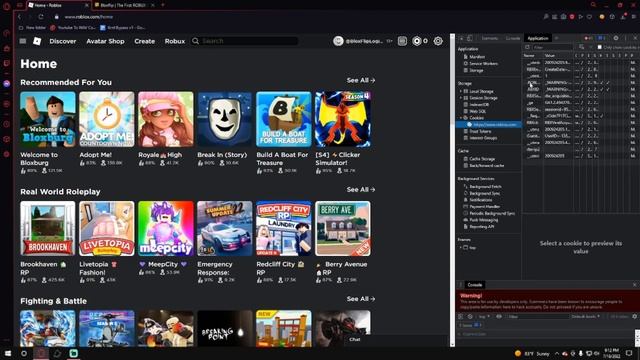Open more DevTools tabs chevron
The height and width of the screenshot is (360, 640).
click(x=556, y=38)
